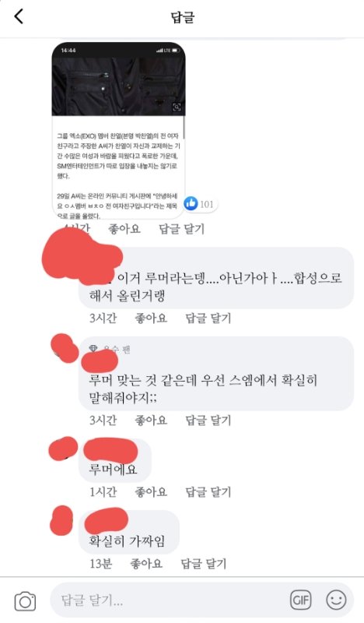Tap the fan badge diamond icon on comment
Screen dimensions: 364x623
(x=93, y=349)
